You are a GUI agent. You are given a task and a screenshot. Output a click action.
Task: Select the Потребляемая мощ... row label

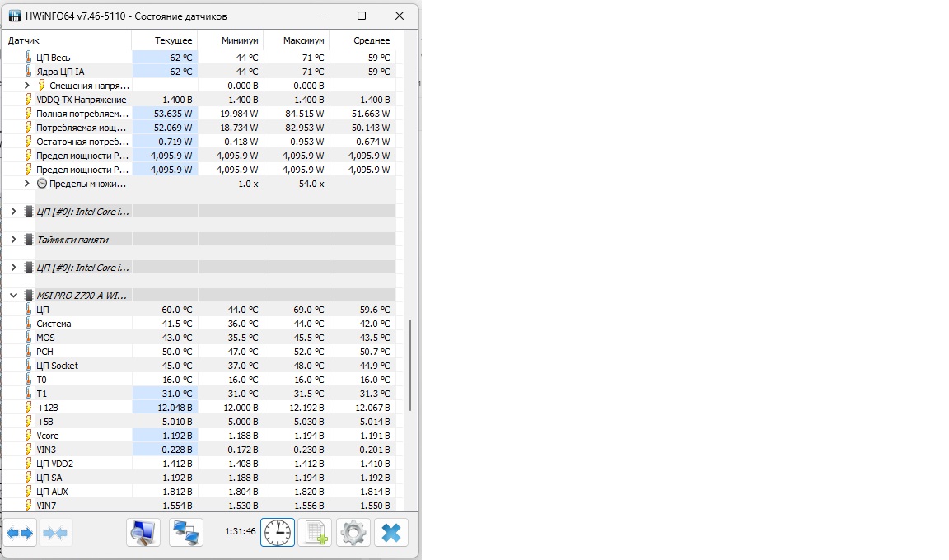81,128
